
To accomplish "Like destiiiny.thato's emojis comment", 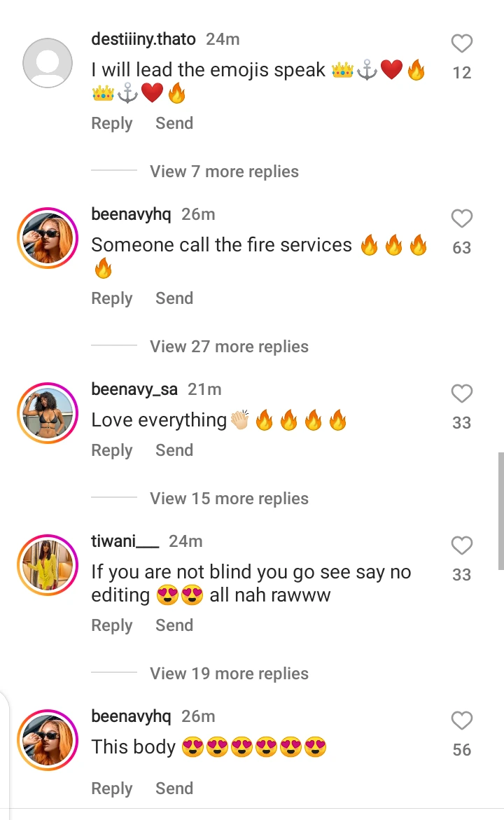I will point(461,45).
